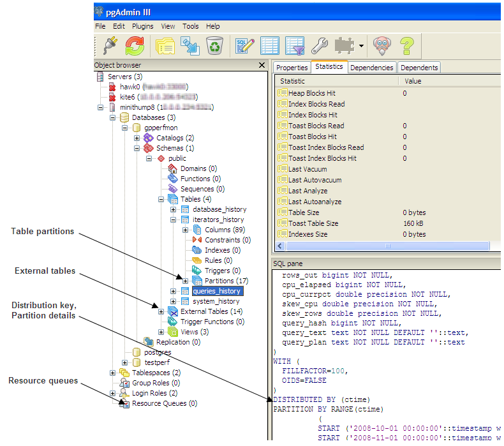Switch to the Dependencies tab
Screen dimensions: 504x446
tap(371, 68)
